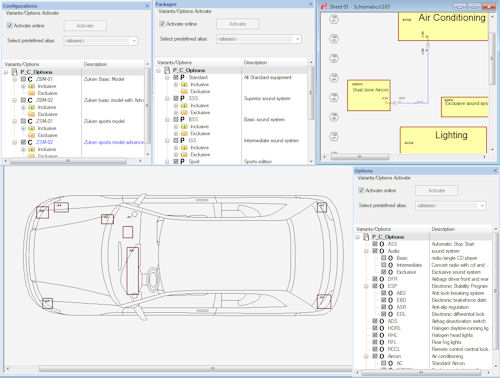Click the O icon beside HHL option
The width and height of the screenshot is (500, 378).
(x=382, y=335)
